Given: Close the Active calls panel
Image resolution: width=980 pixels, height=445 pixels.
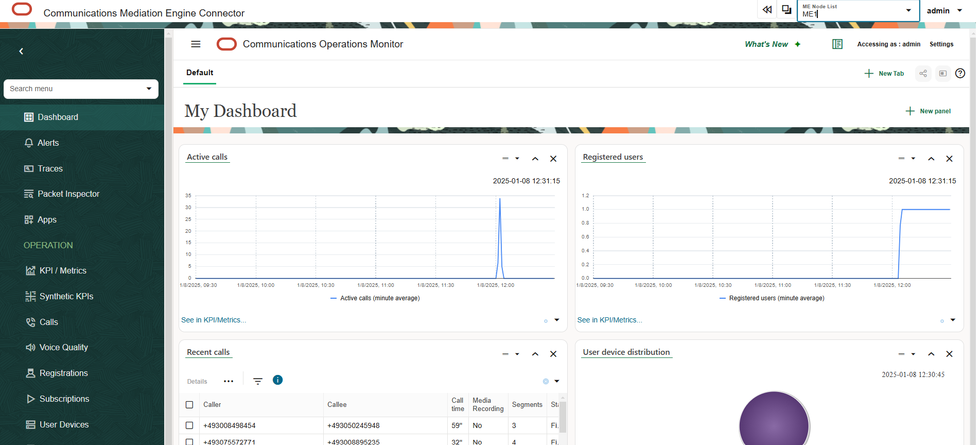Looking at the screenshot, I should click(553, 159).
